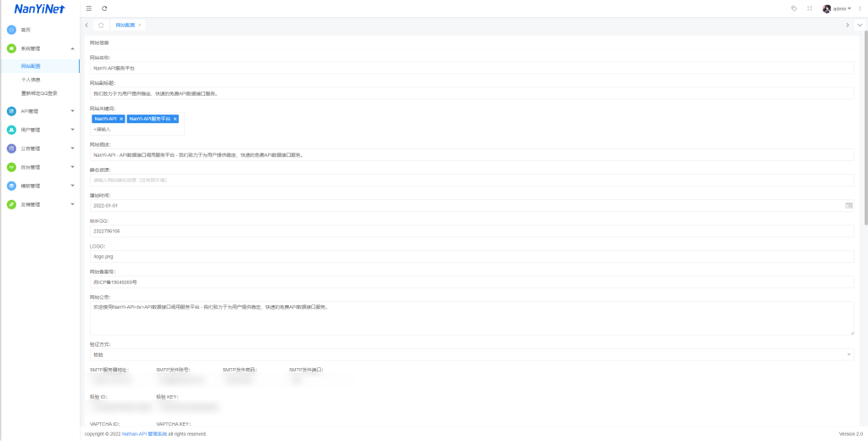The height and width of the screenshot is (441, 868).
Task: Remove the NanYi-API服务平台 keyword tag
Action: [175, 119]
